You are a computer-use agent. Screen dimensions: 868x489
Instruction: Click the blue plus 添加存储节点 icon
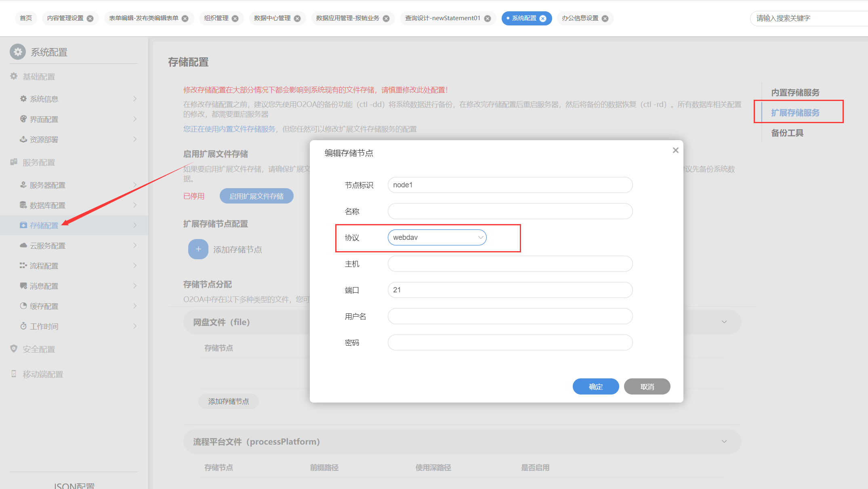click(x=198, y=249)
